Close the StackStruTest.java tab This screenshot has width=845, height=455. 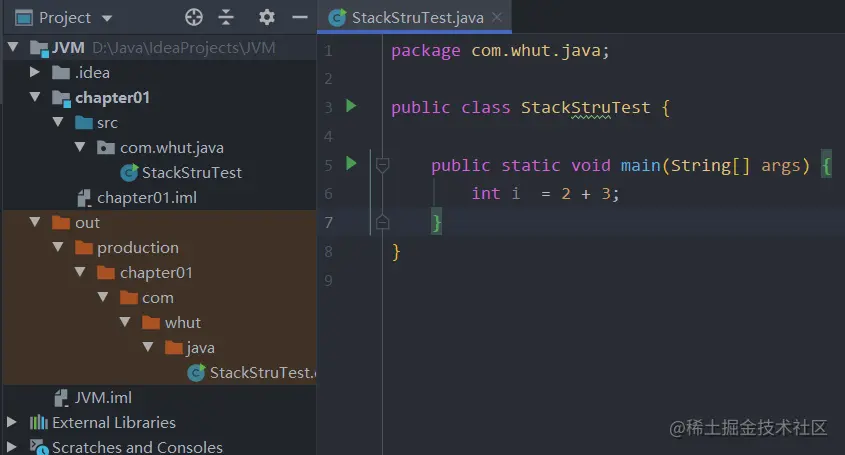tap(497, 18)
